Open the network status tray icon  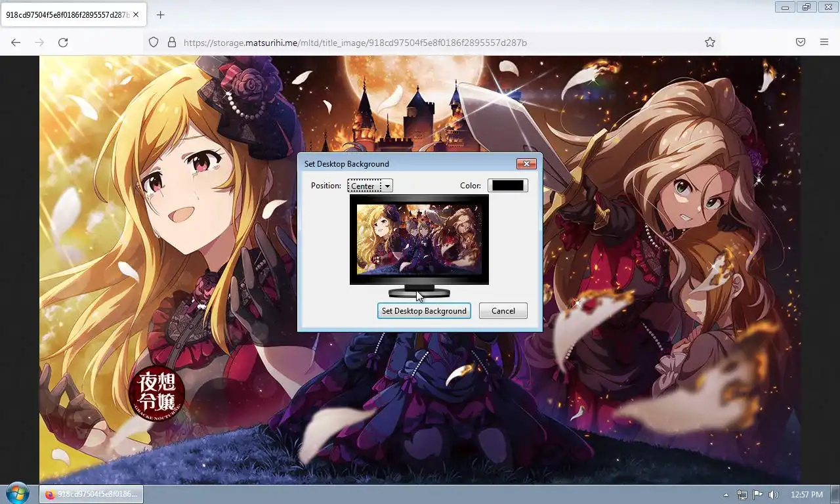click(x=742, y=495)
